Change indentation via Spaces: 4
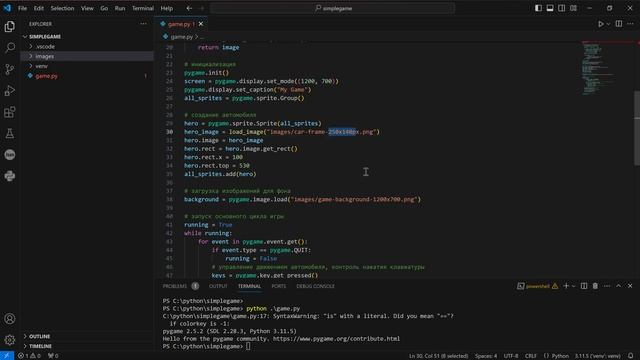The width and height of the screenshot is (640, 360). pyautogui.click(x=486, y=356)
